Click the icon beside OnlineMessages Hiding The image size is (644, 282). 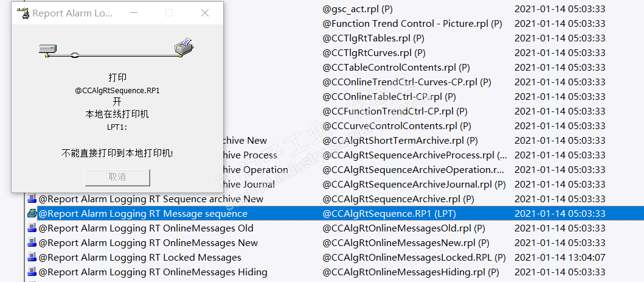tap(32, 272)
